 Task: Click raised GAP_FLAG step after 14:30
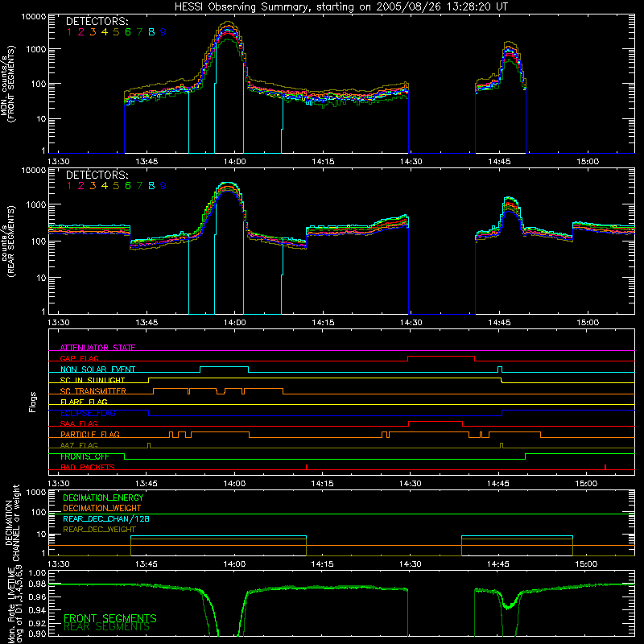(x=441, y=357)
